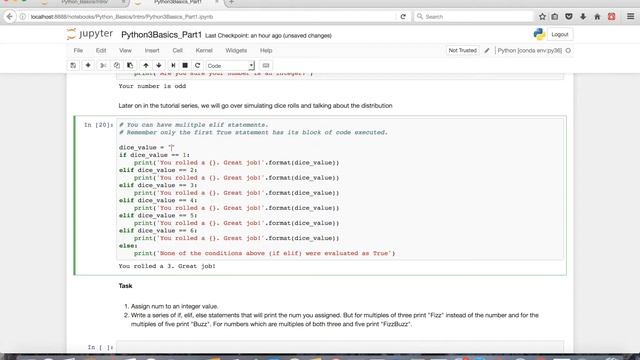Open the Kernel menu
640x360 pixels.
(x=204, y=50)
